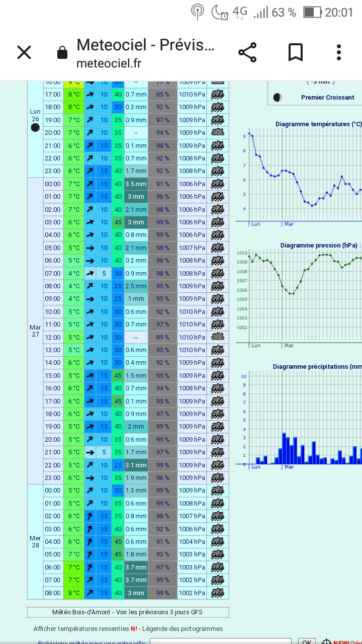Click 1.7 mm cell at Lundi 23:00
Image resolution: width=362 pixels, height=644 pixels.
coord(136,171)
